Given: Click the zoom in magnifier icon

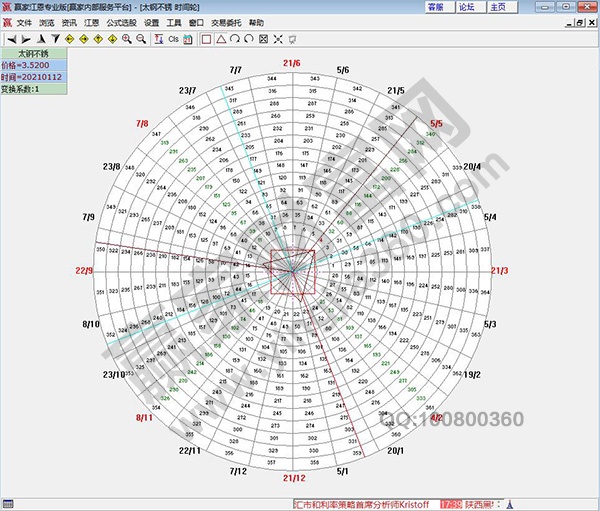Looking at the screenshot, I should [x=127, y=39].
